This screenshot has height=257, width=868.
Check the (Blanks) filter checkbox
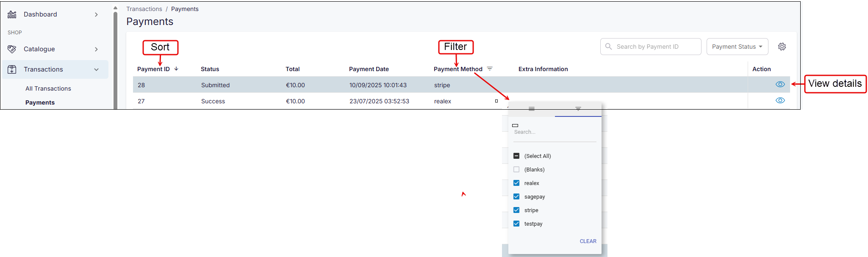(516, 169)
